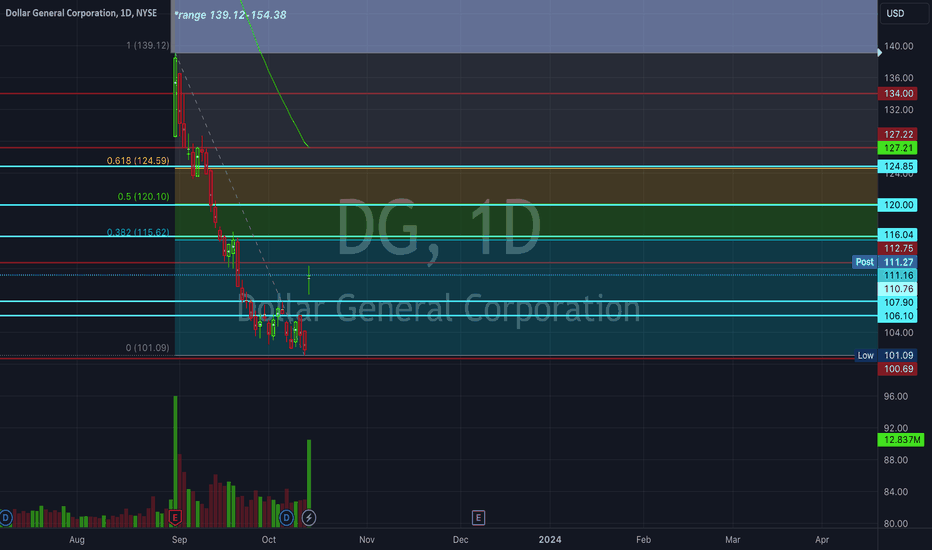Click the cyan 124.85 horizontal line label
This screenshot has height=550, width=932.
pyautogui.click(x=898, y=166)
